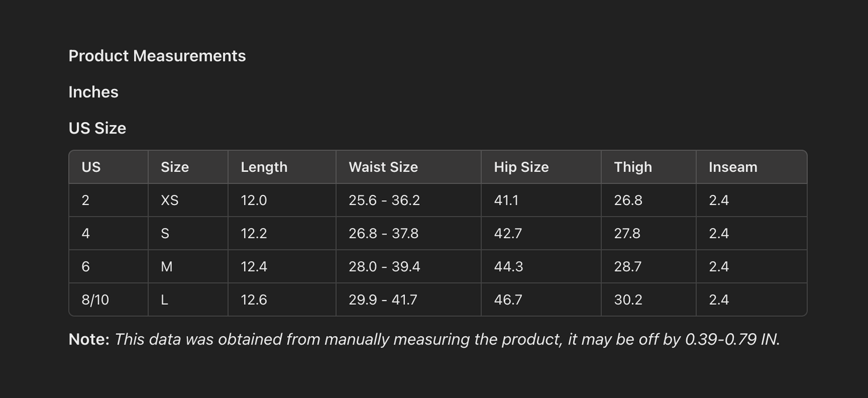
Task: Select the Inseam column header
Action: pos(732,167)
